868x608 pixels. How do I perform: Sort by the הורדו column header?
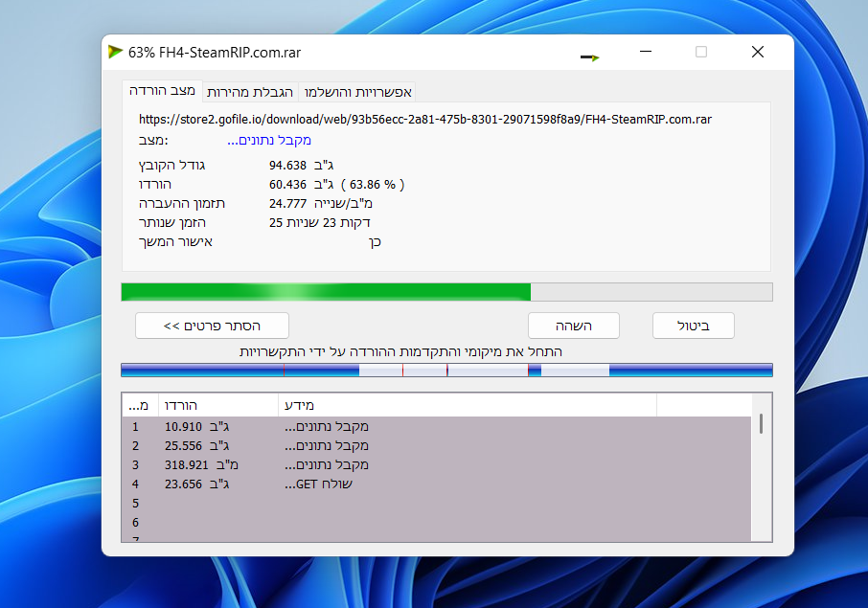[218, 406]
